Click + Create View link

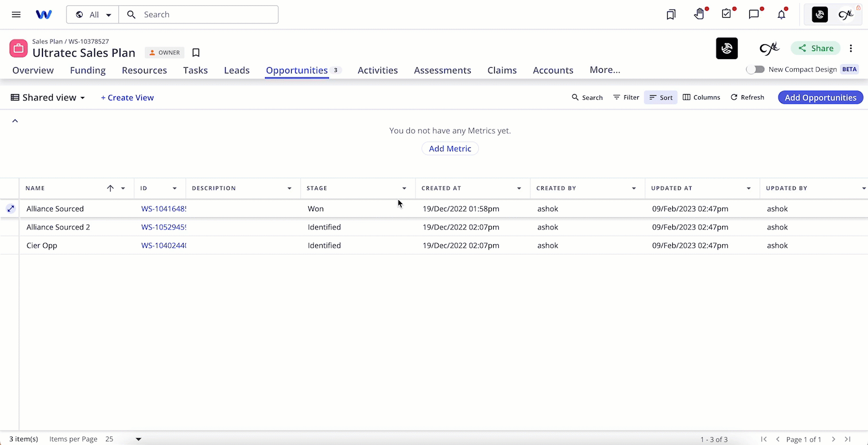[127, 97]
